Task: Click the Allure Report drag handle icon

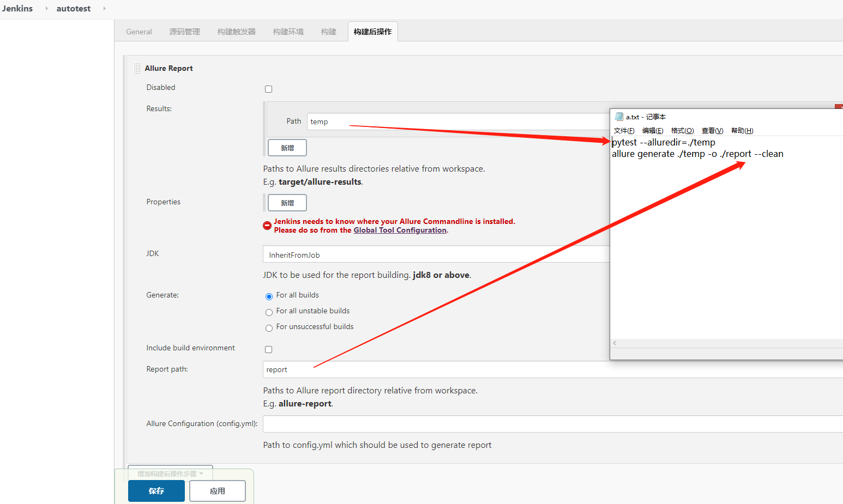Action: [137, 68]
